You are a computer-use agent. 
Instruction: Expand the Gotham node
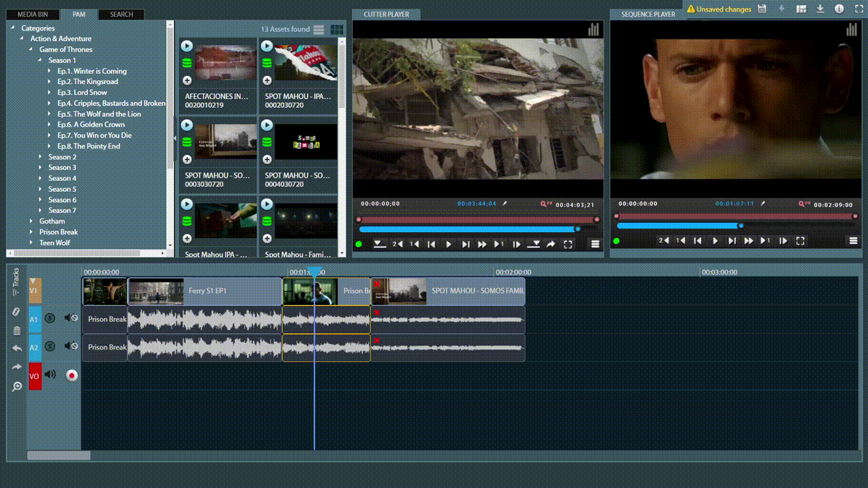[x=31, y=221]
